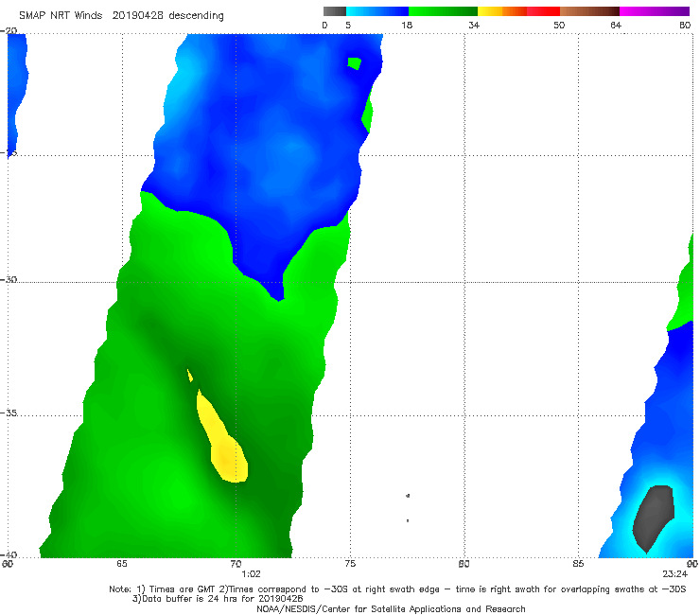
Task: Click the dark gray low-wind patch
Action: tap(653, 518)
